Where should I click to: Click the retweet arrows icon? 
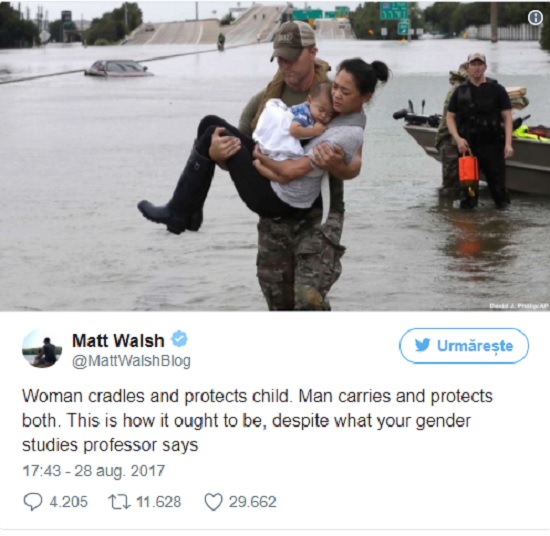[119, 502]
